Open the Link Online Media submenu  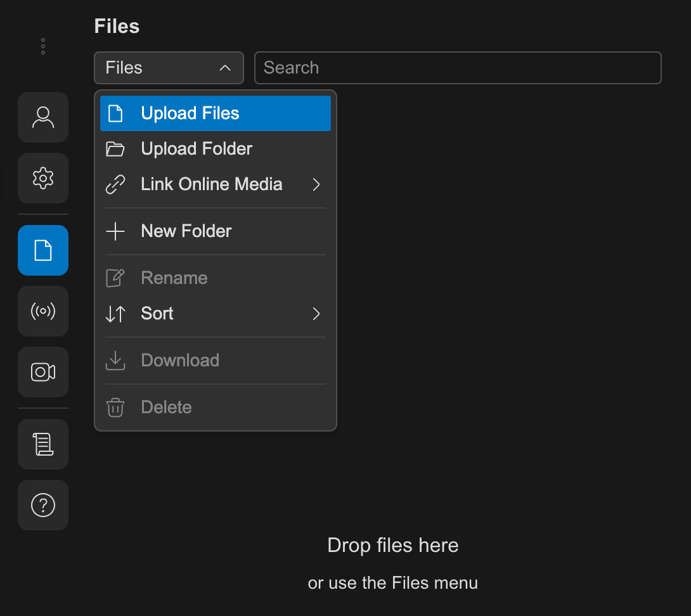[216, 184]
